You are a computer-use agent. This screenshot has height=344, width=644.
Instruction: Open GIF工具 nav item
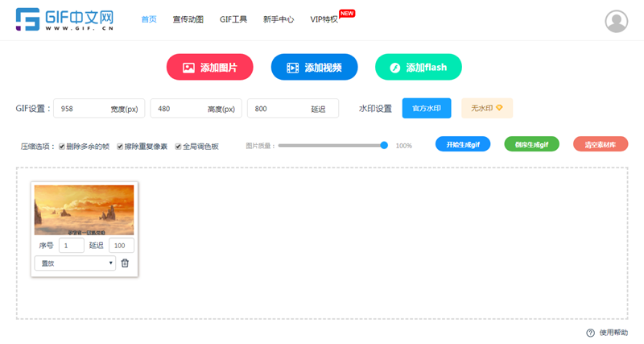tap(233, 19)
